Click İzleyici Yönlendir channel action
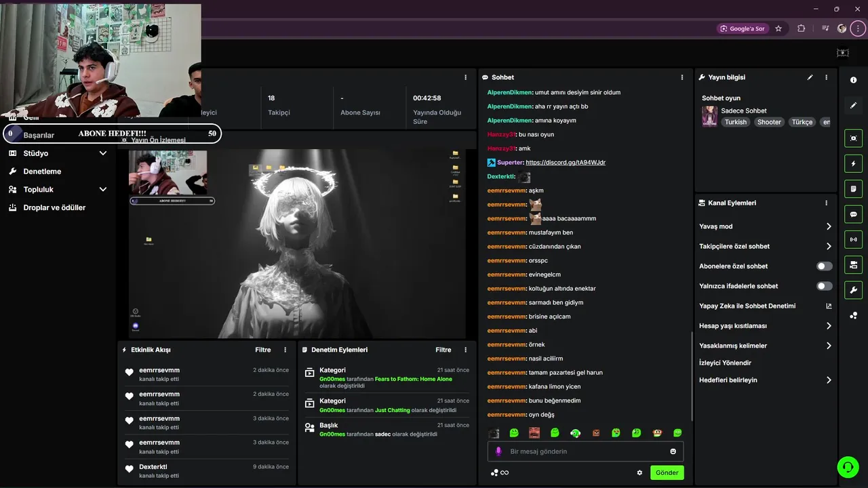The height and width of the screenshot is (488, 868). 725,363
